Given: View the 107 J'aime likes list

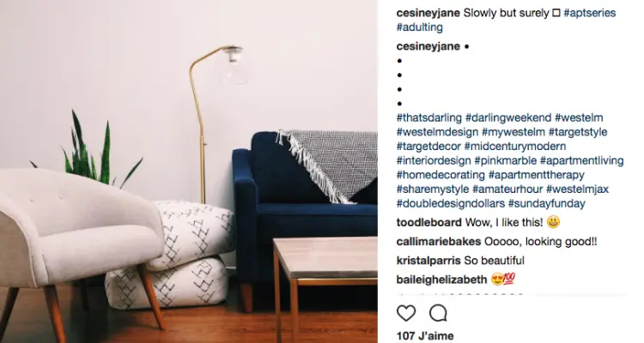Looking at the screenshot, I should pyautogui.click(x=425, y=335).
